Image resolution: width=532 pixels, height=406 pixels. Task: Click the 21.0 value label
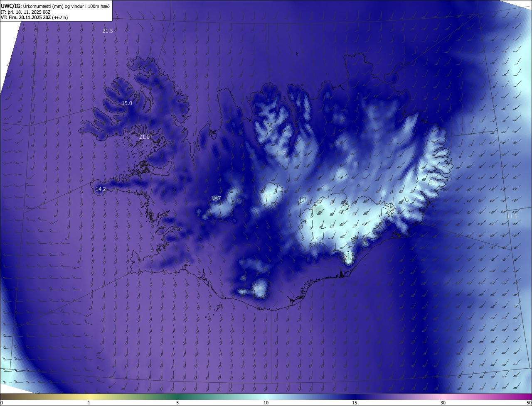(x=144, y=137)
